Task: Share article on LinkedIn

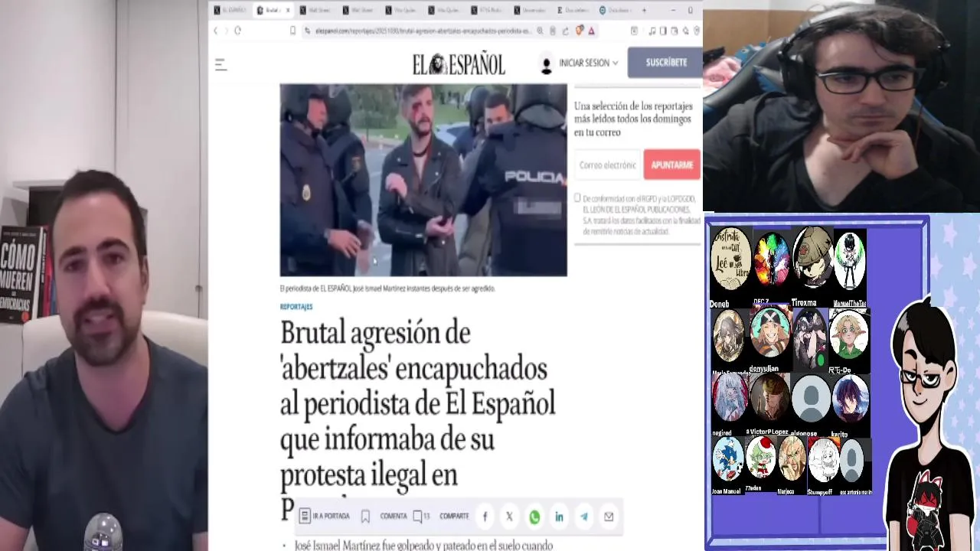Action: pyautogui.click(x=559, y=517)
